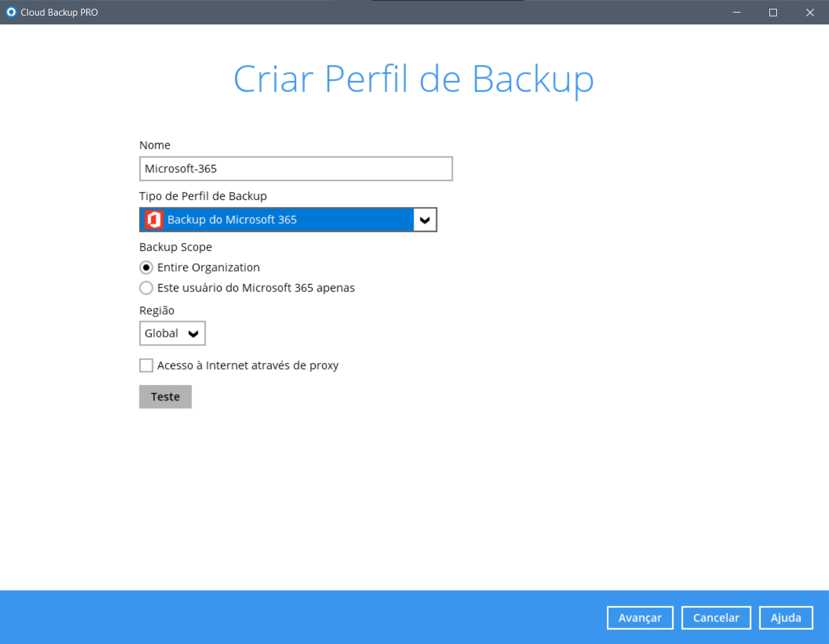Screen dimensions: 829x644
Task: Click the Cancelar button
Action: 716,618
